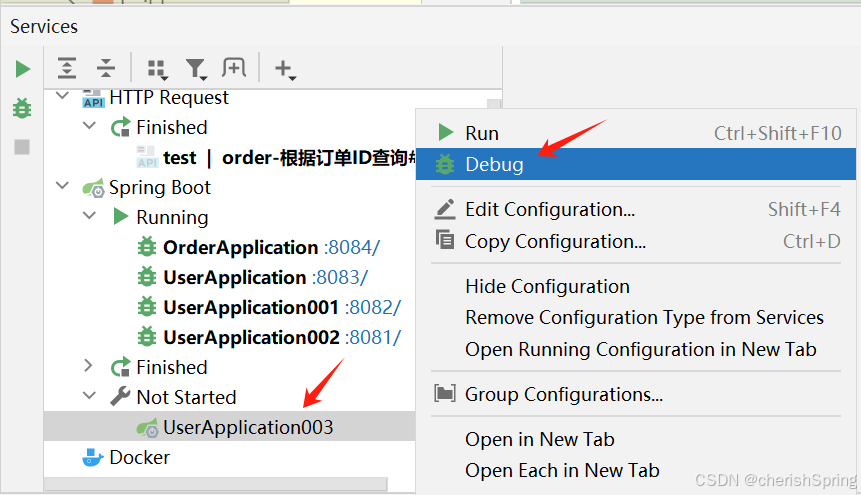Click the Not Started wrench icon
This screenshot has height=495, width=861.
pyautogui.click(x=120, y=396)
